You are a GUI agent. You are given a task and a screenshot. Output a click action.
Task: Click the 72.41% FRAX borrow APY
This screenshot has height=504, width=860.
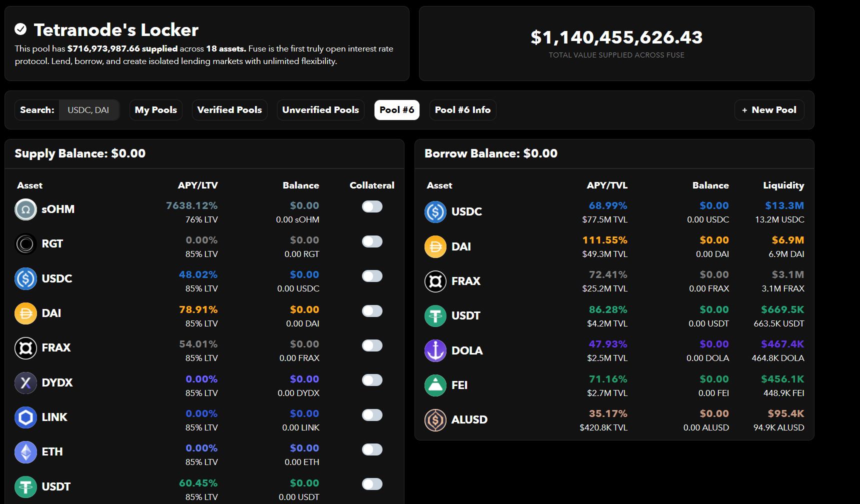608,274
